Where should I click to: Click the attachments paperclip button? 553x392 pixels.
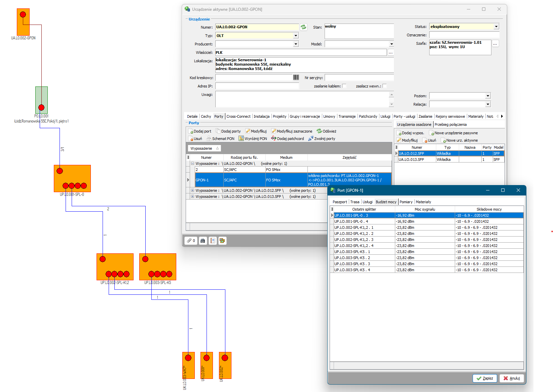tap(191, 241)
